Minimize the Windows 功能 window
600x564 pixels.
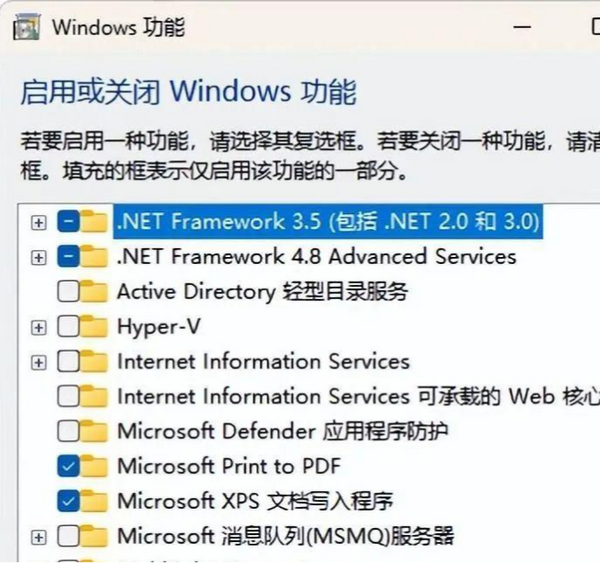pos(522,27)
